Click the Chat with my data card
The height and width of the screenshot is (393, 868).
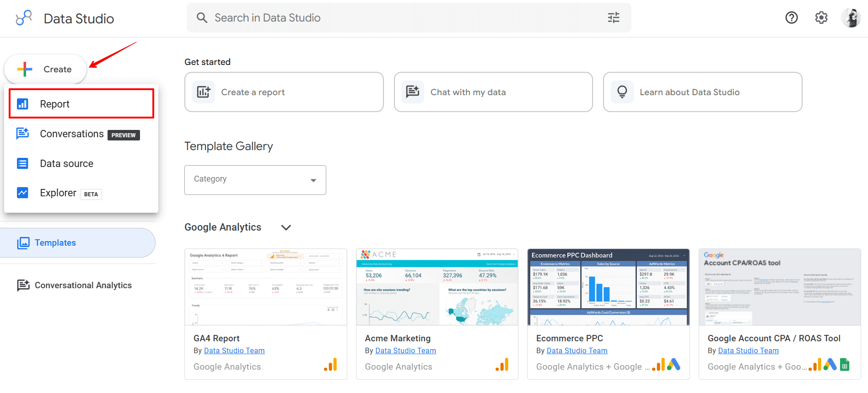[x=493, y=92]
